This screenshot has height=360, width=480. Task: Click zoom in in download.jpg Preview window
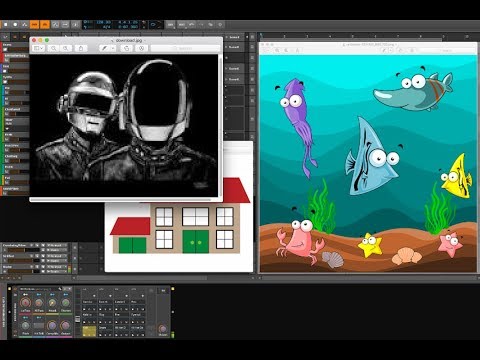(66, 48)
